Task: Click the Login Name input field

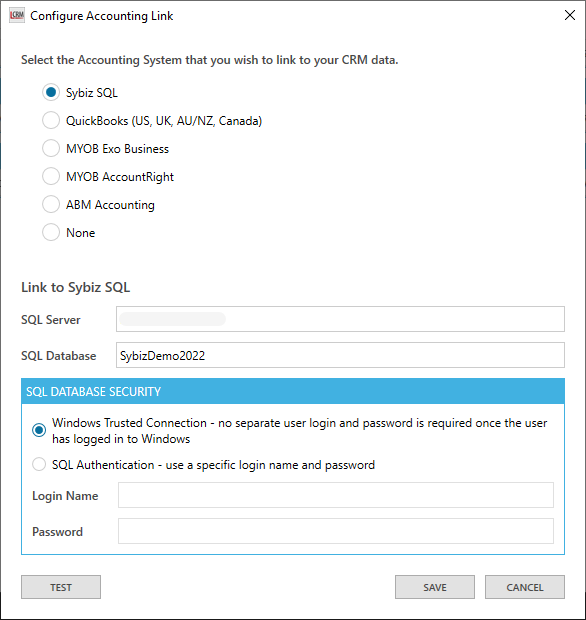Action: [x=336, y=495]
